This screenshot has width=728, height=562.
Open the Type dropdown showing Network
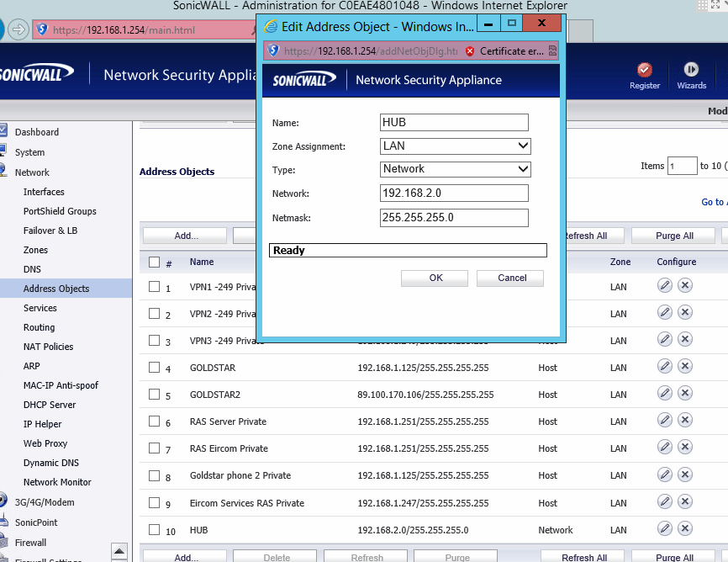[x=455, y=169]
